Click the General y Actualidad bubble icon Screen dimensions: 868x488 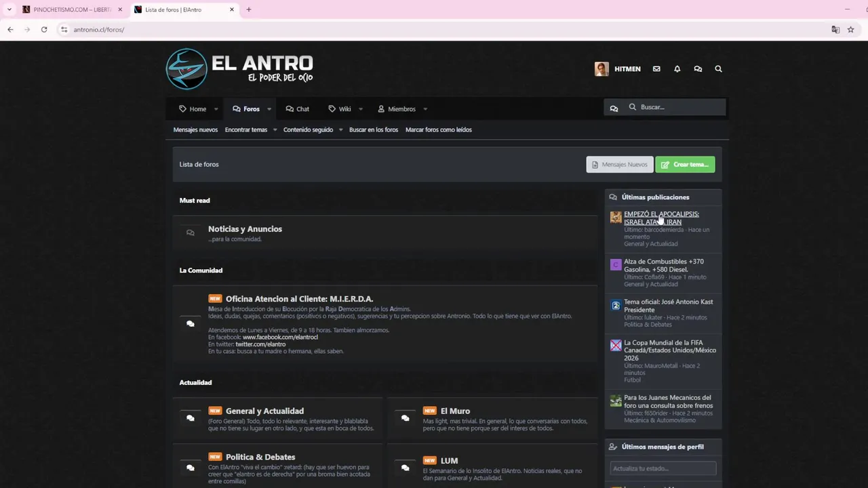tap(191, 418)
